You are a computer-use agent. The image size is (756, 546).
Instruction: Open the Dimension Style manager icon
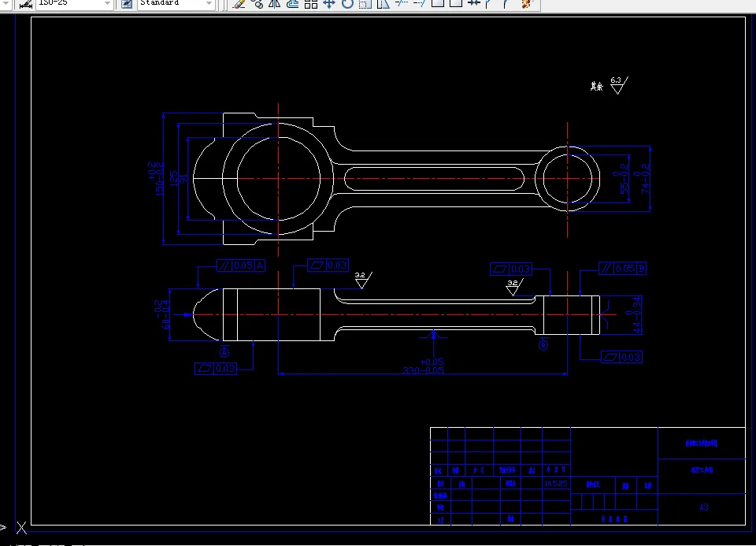[x=25, y=4]
